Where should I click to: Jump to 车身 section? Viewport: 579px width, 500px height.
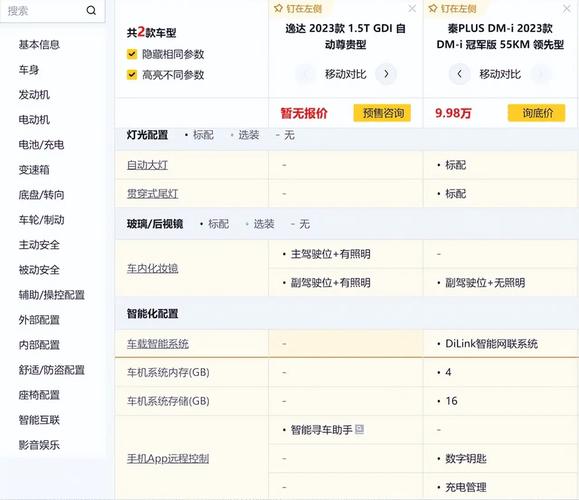pyautogui.click(x=29, y=70)
